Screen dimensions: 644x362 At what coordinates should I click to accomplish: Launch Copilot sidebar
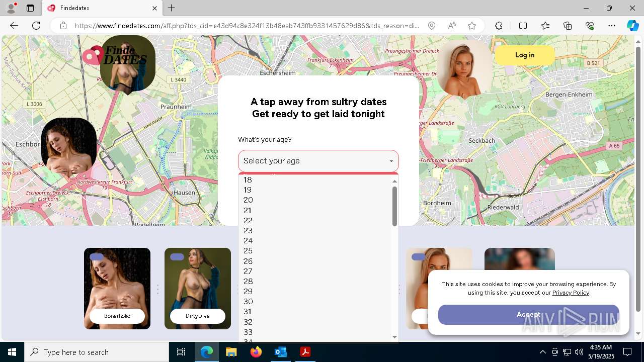[632, 26]
